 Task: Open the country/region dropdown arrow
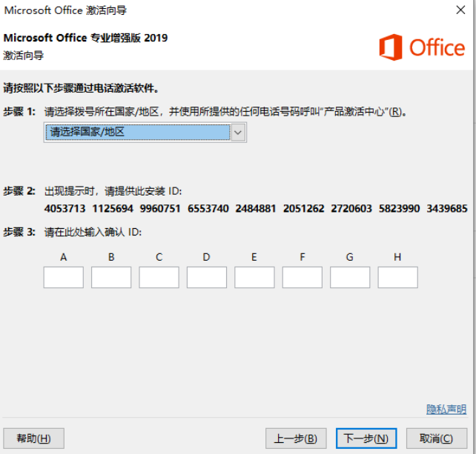pos(238,133)
